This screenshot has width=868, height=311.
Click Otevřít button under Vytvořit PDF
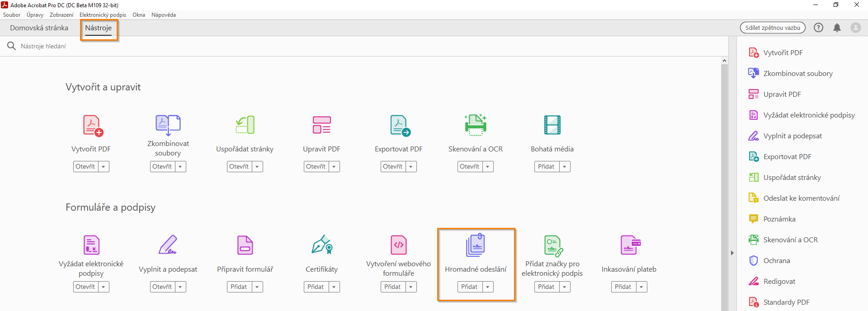(x=86, y=167)
